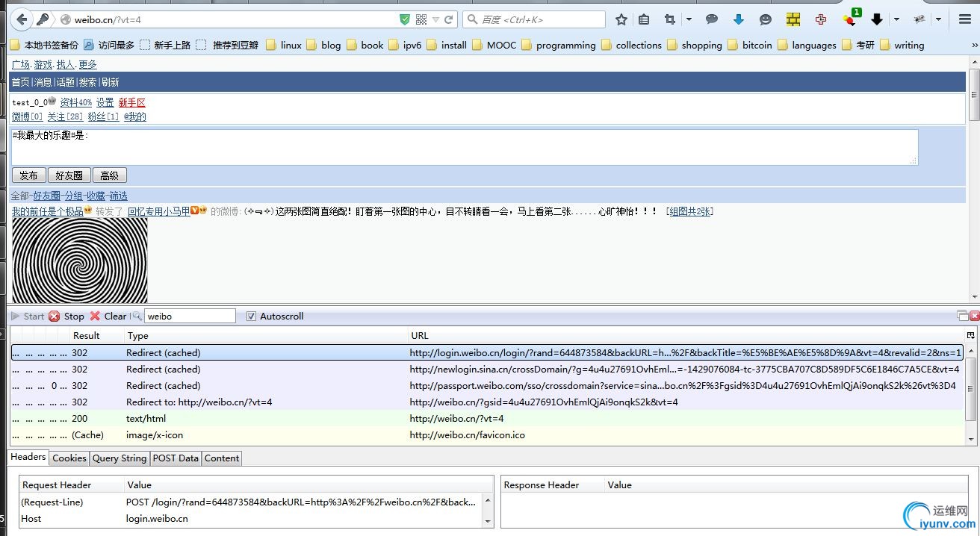Click the spiral image thumbnail in the post
The image size is (980, 536).
80,261
